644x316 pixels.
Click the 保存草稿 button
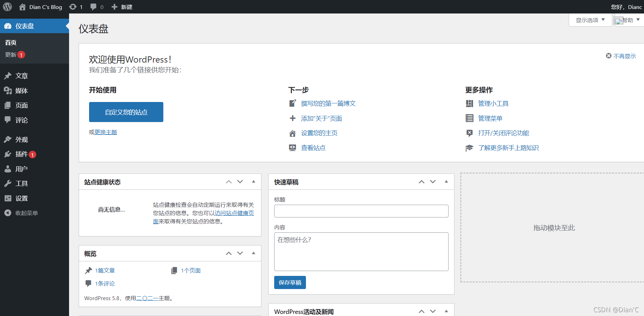[290, 282]
